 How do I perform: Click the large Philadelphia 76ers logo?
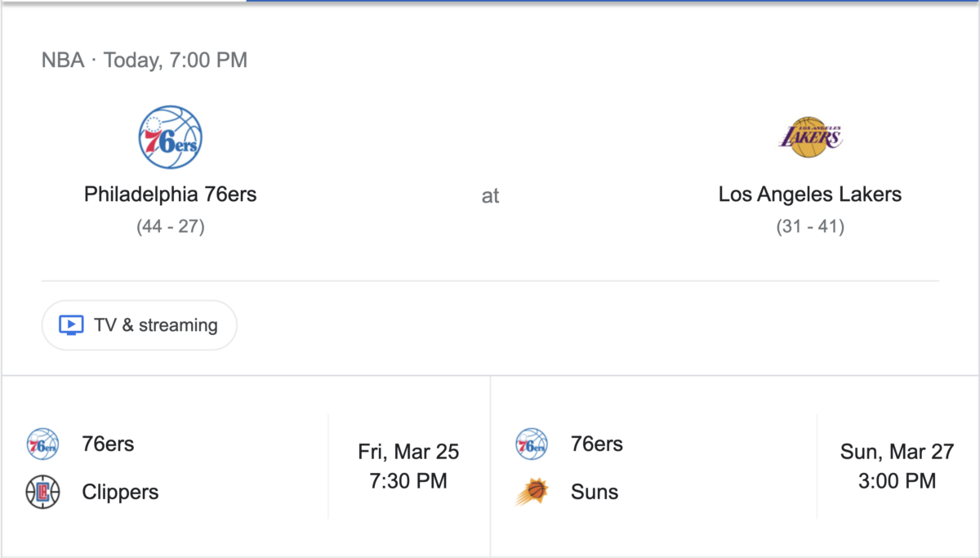[x=171, y=137]
